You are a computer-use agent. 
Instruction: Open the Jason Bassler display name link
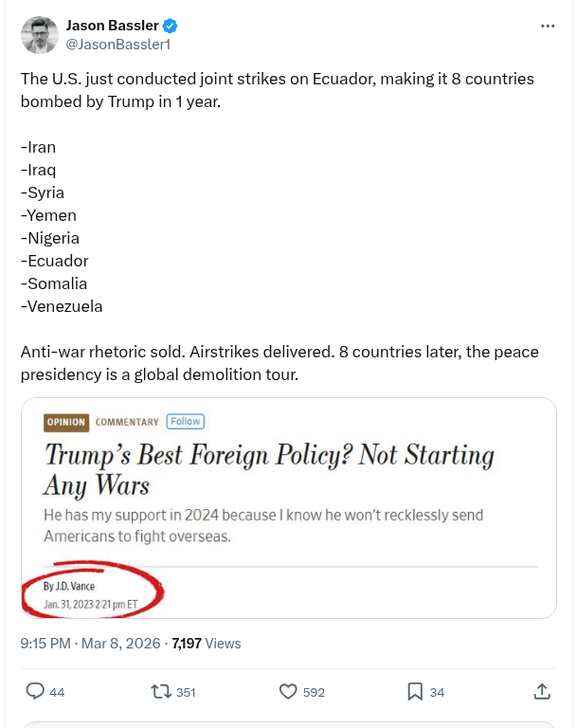[x=113, y=26]
